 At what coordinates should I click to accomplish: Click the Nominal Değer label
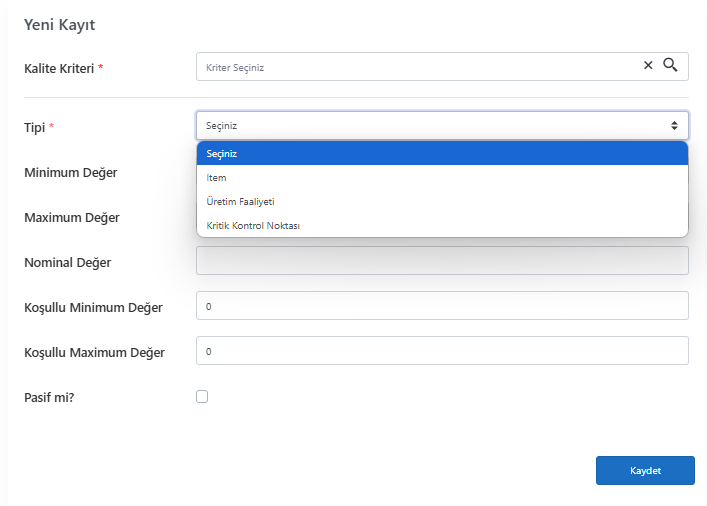(x=68, y=262)
